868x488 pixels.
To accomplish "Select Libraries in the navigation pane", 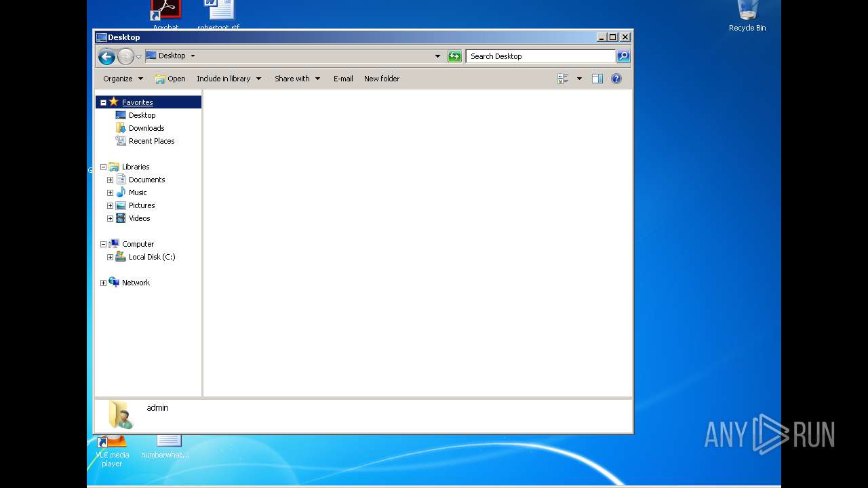I will point(136,167).
